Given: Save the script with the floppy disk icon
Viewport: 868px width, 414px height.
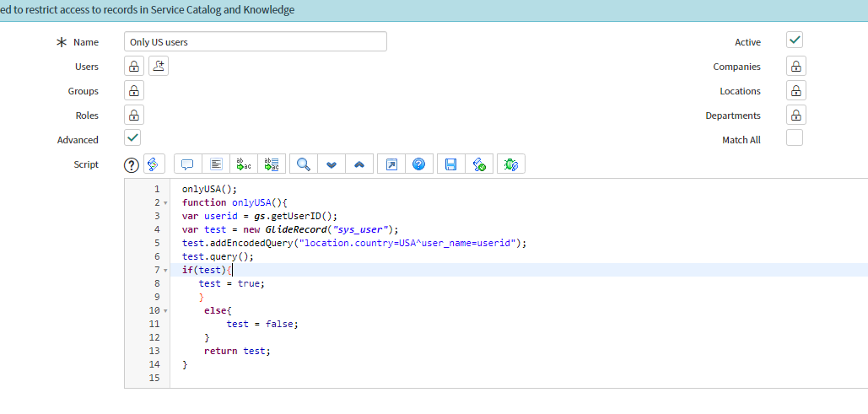Looking at the screenshot, I should pyautogui.click(x=451, y=164).
